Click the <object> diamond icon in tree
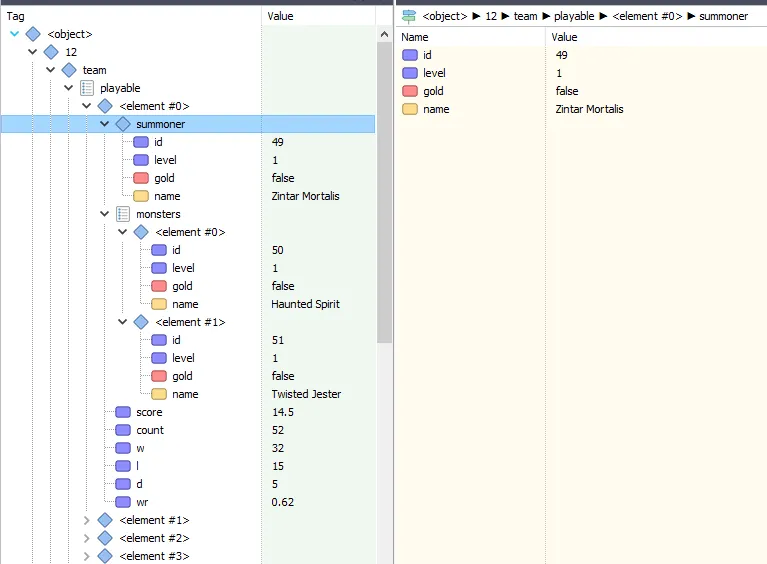The height and width of the screenshot is (564, 767). (33, 34)
